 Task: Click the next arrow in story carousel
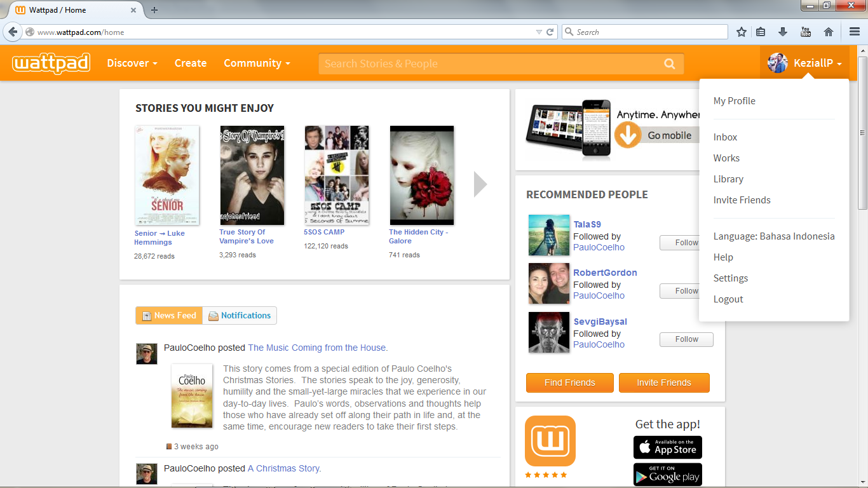480,184
